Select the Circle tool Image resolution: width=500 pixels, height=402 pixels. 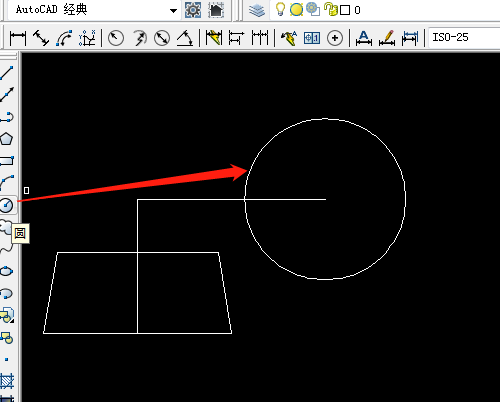[6, 205]
